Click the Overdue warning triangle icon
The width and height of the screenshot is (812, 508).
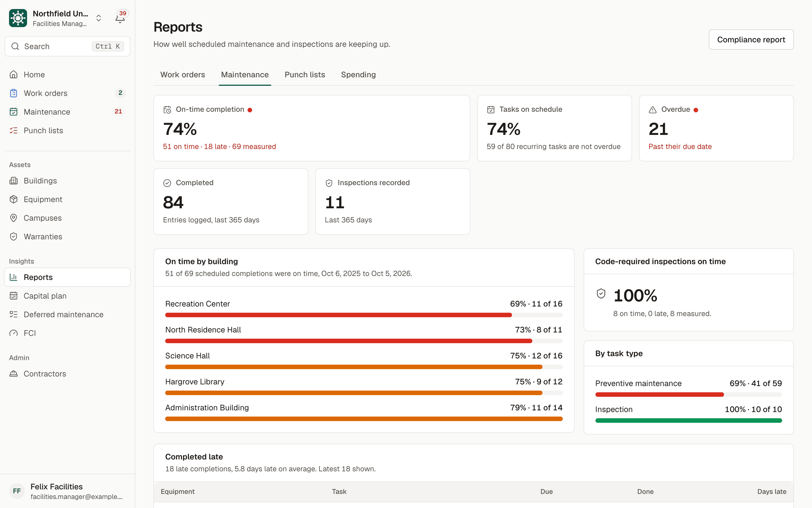coord(653,110)
